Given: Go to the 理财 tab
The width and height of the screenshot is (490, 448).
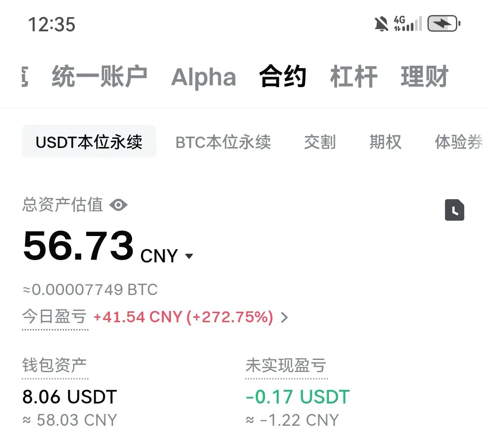Looking at the screenshot, I should point(425,77).
